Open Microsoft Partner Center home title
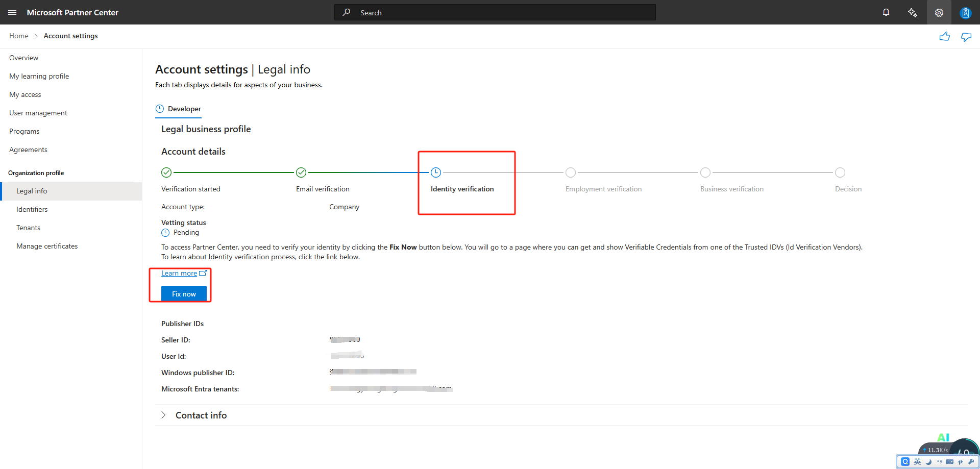 click(x=72, y=12)
